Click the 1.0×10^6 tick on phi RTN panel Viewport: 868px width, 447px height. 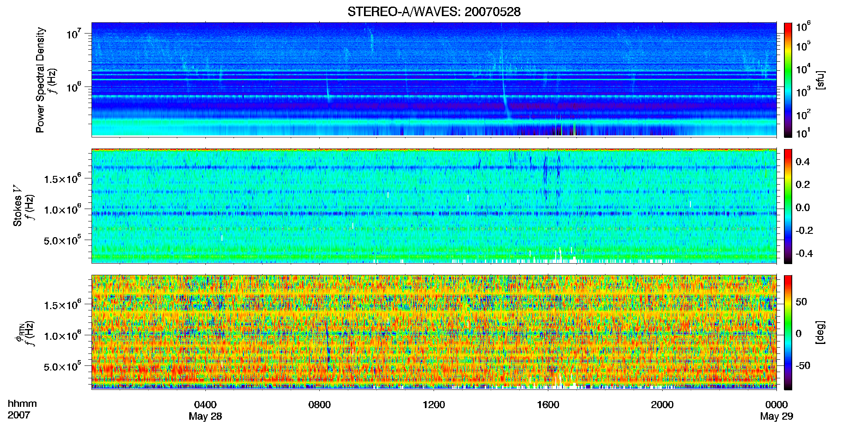(63, 336)
